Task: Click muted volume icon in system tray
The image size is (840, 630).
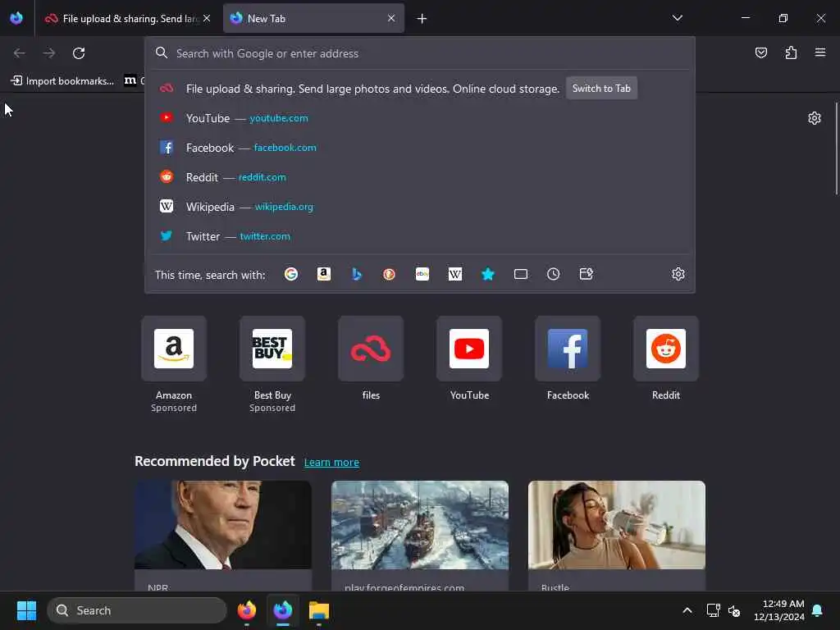Action: click(734, 610)
